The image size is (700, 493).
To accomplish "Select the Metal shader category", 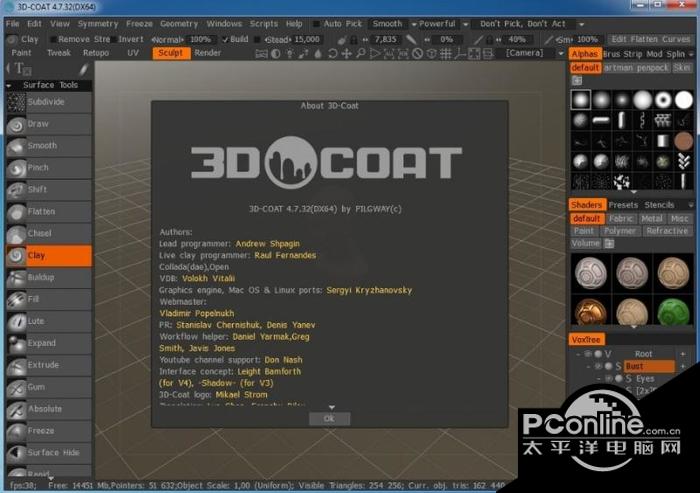I will tap(651, 219).
